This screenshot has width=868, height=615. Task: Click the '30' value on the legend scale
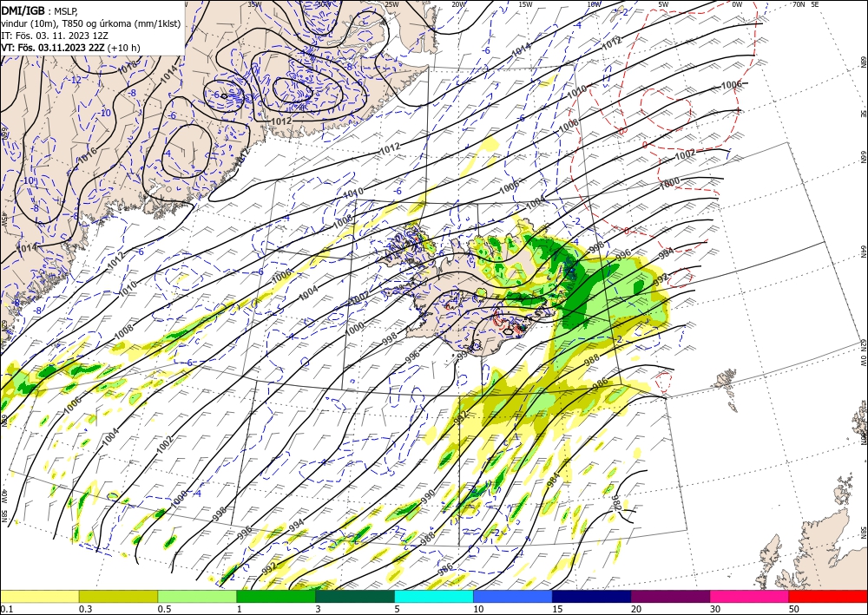click(x=715, y=609)
